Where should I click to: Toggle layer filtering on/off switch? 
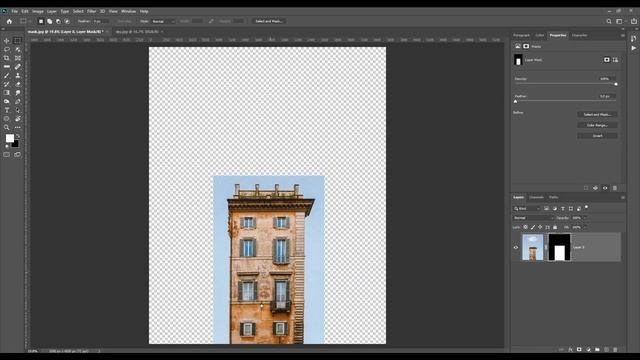[x=587, y=207]
